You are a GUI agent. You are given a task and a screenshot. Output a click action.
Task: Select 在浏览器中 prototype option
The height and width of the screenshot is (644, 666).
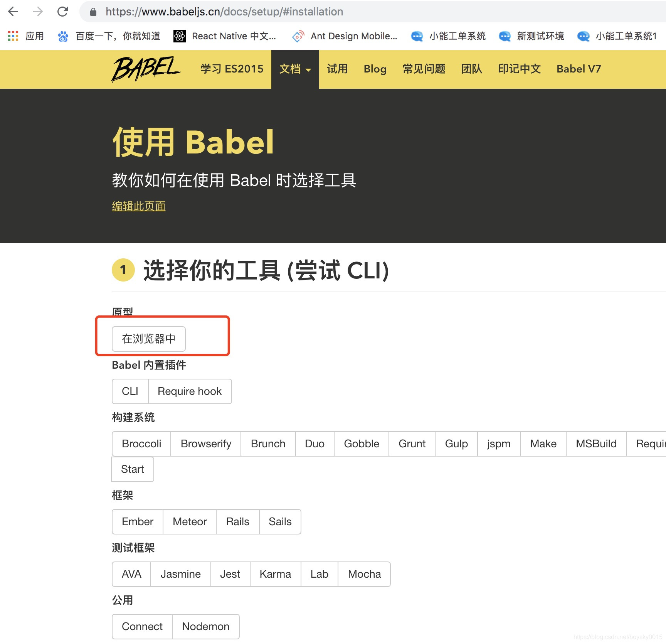click(x=148, y=339)
